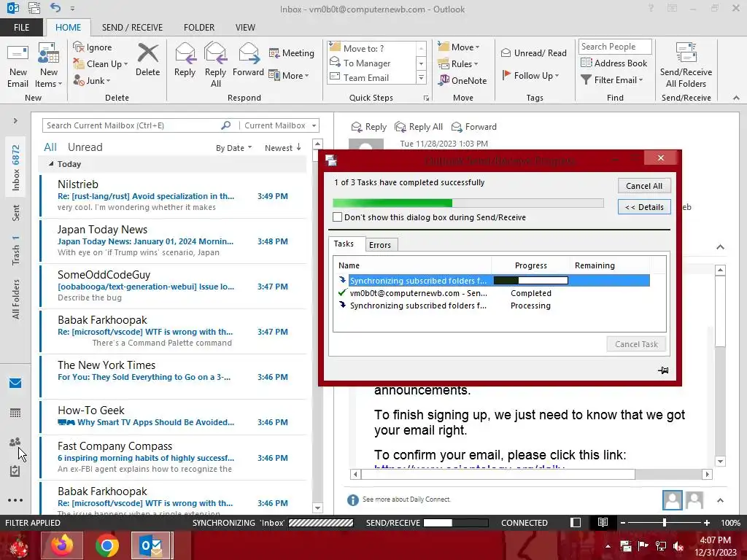
Task: Open the Follow Up dropdown
Action: click(x=530, y=75)
